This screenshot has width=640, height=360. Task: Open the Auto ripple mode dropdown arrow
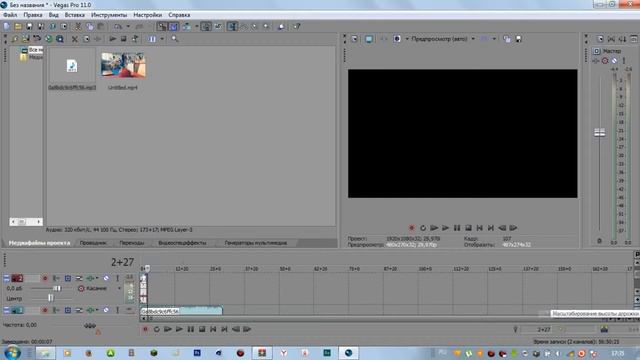(x=196, y=27)
